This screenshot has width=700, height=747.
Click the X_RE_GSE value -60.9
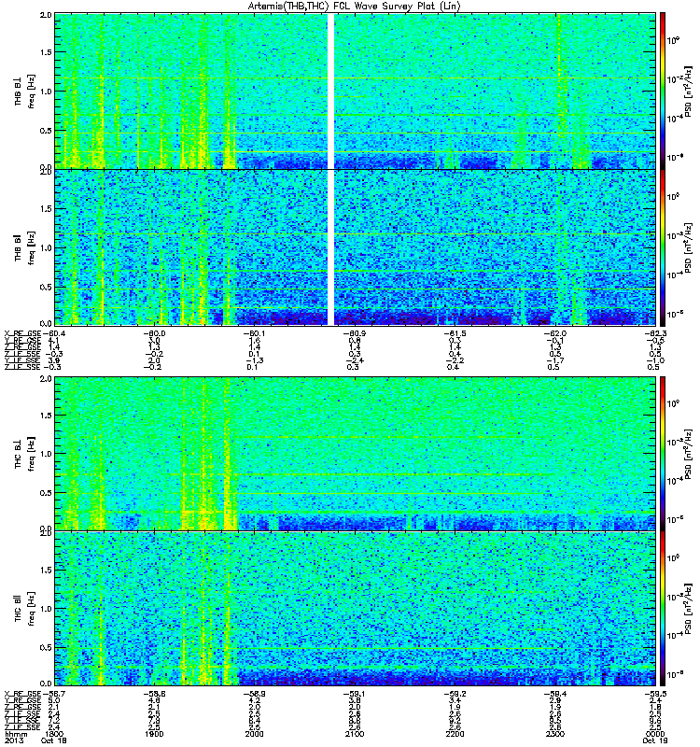click(x=355, y=333)
